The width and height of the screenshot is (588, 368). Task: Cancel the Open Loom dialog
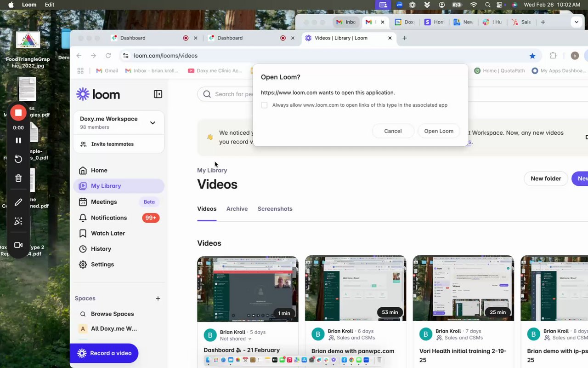[x=393, y=131]
